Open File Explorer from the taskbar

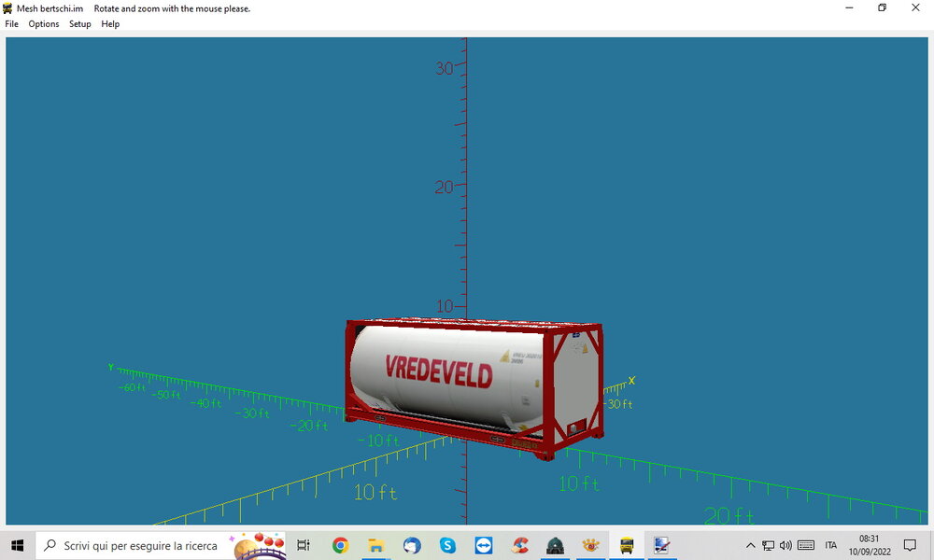375,545
